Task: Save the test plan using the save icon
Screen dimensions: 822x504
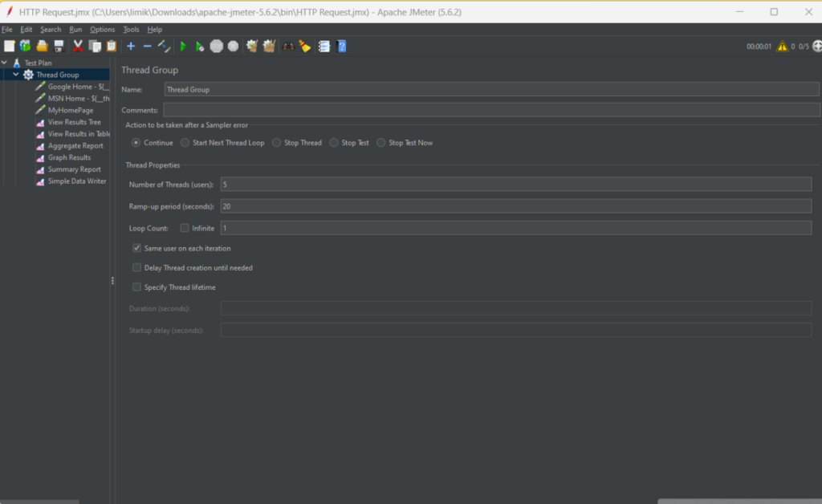Action: (59, 46)
